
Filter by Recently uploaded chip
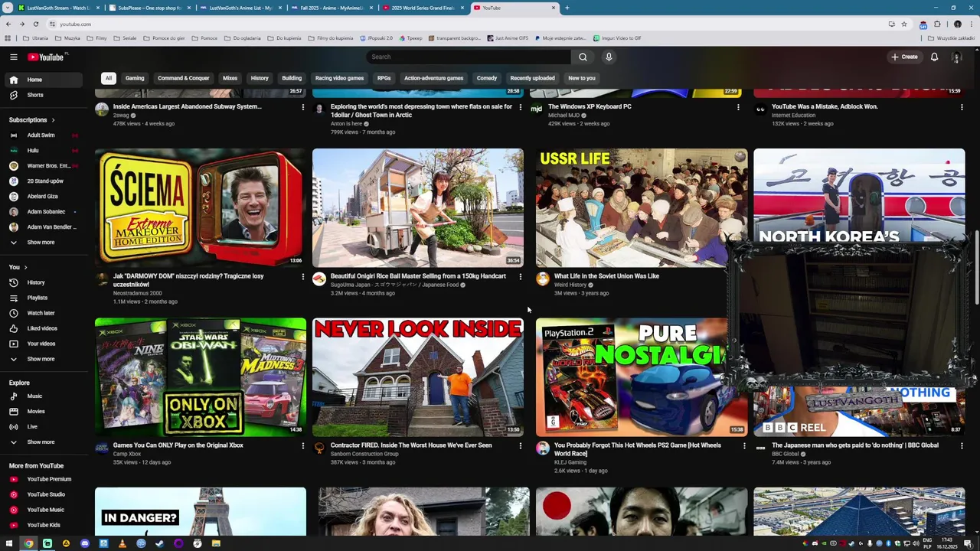532,78
